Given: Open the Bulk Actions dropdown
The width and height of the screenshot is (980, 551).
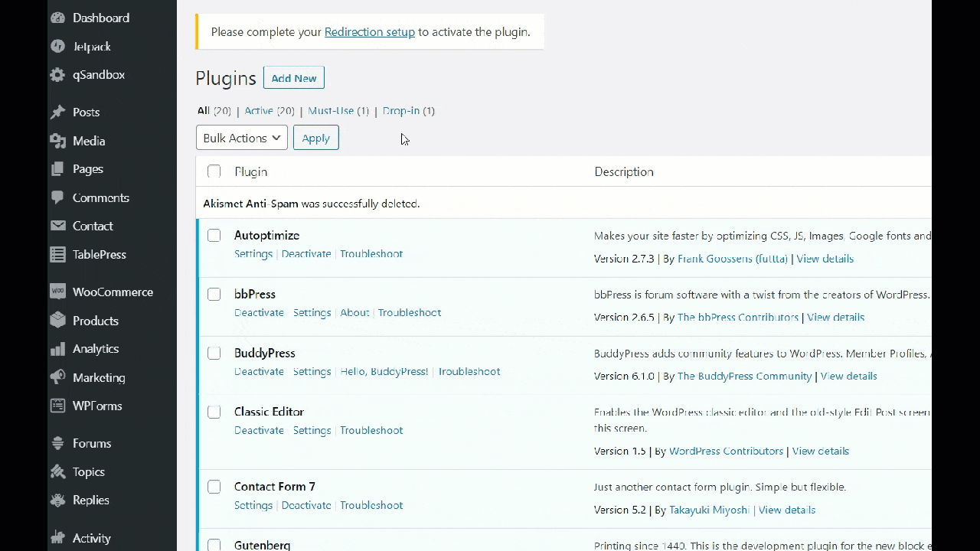Looking at the screenshot, I should pos(242,138).
